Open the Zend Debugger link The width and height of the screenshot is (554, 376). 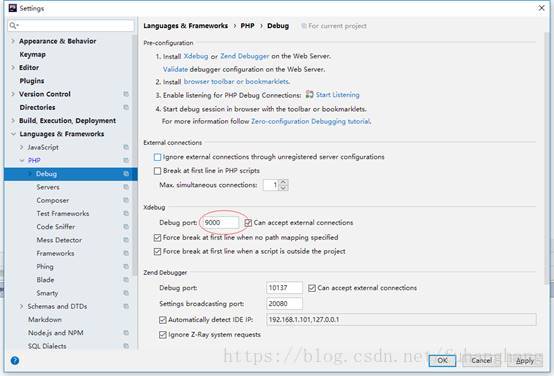[x=244, y=56]
